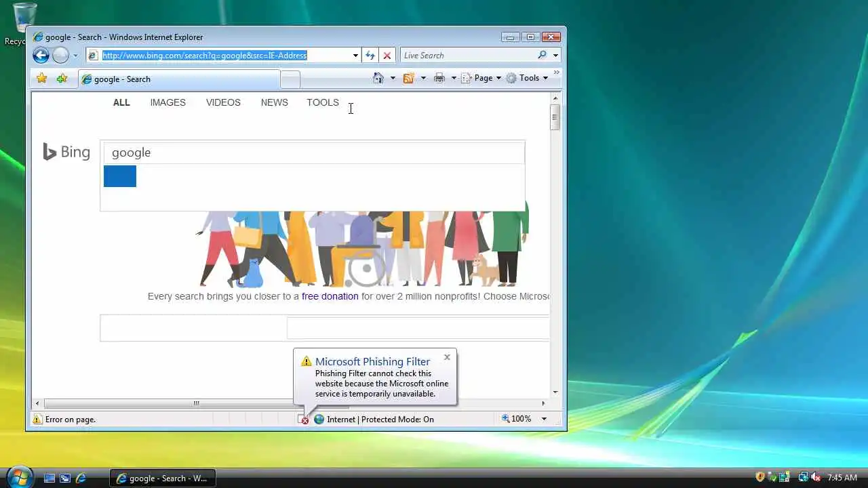Go back with the IE Back arrow
The height and width of the screenshot is (488, 868).
tap(41, 56)
